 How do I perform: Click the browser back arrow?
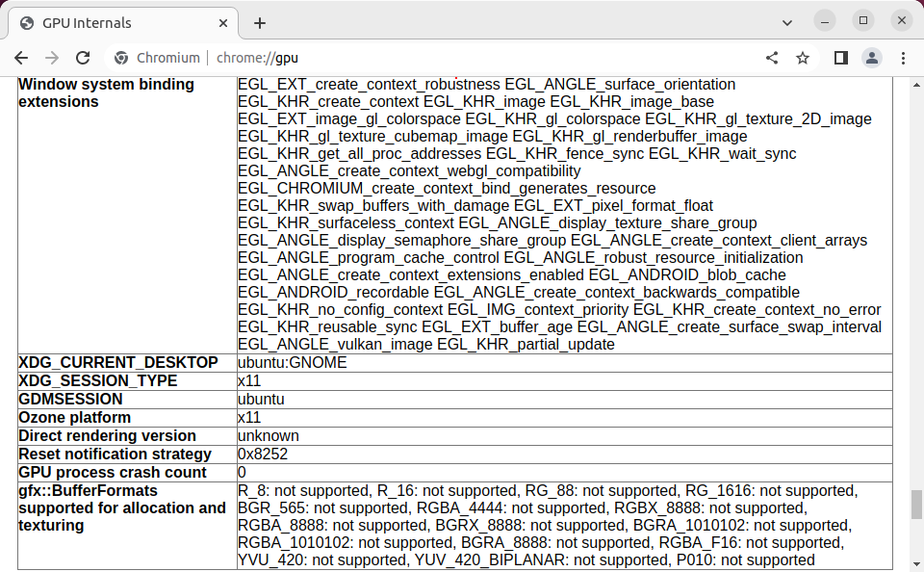pos(21,58)
